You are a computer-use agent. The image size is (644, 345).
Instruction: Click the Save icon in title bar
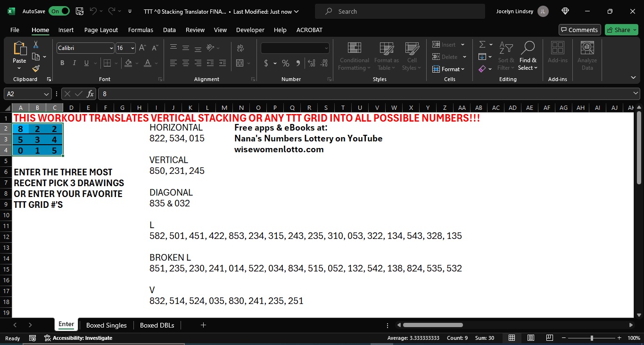point(80,11)
